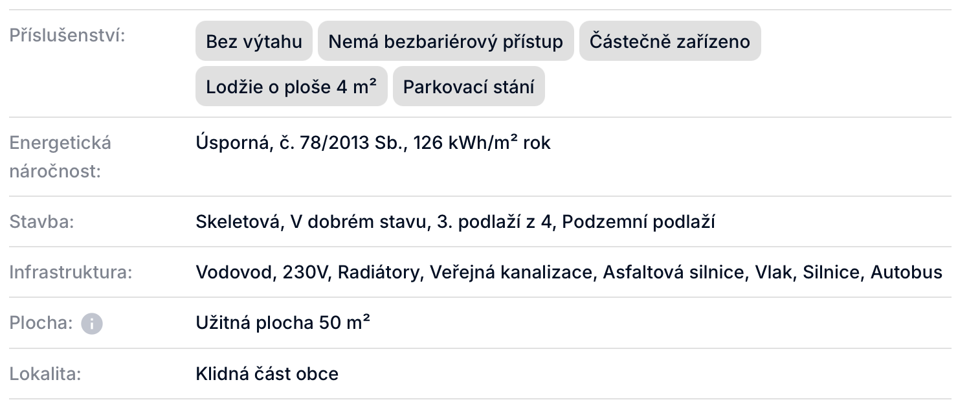Select the "Bez výtahu" tag

click(x=254, y=41)
